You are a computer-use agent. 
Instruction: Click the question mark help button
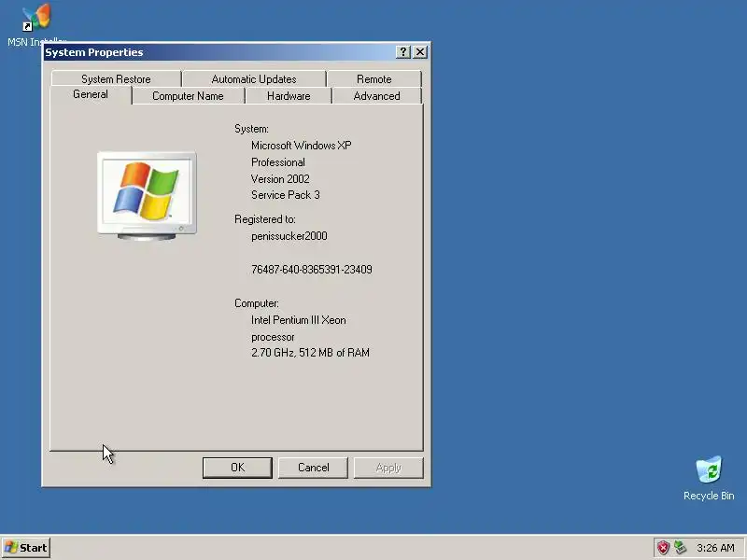[403, 52]
